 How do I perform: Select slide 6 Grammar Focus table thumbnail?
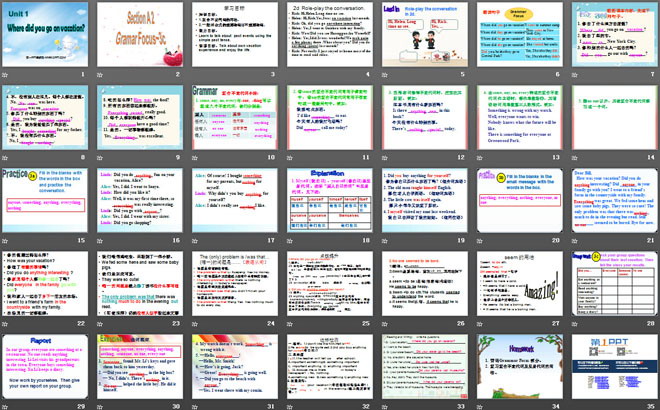point(520,34)
